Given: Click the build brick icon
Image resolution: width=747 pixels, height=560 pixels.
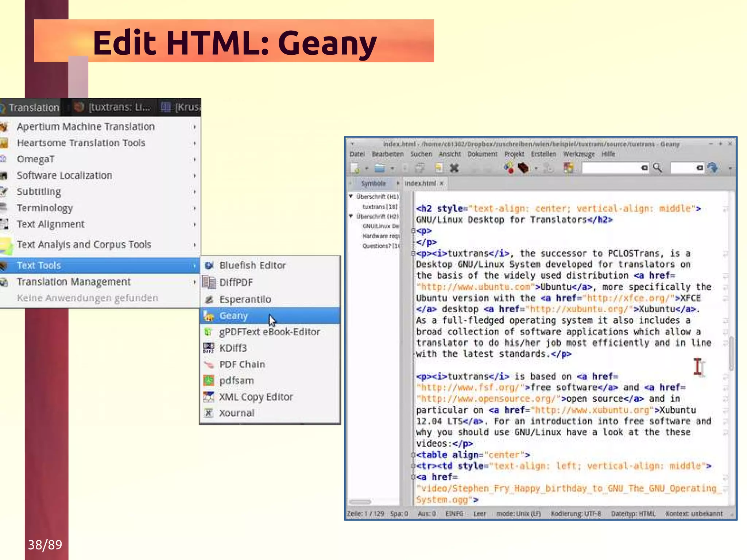Looking at the screenshot, I should pos(524,168).
